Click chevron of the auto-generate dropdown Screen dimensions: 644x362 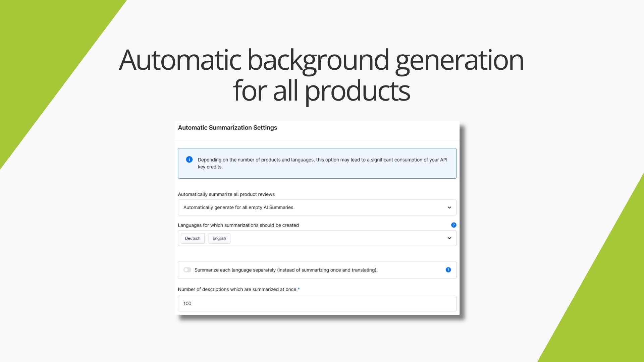[449, 207]
